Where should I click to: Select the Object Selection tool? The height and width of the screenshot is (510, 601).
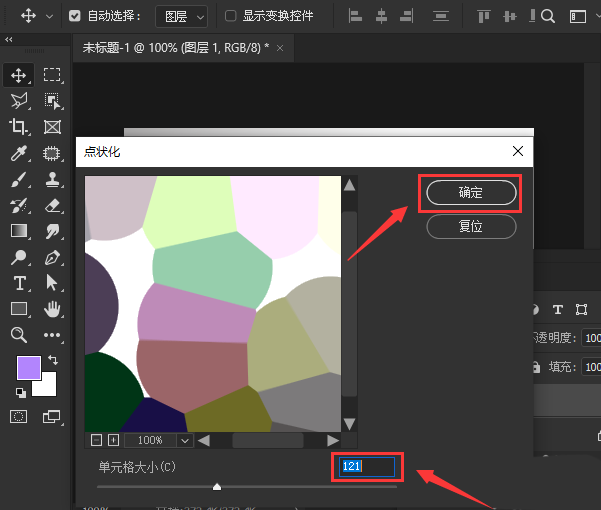tap(52, 101)
